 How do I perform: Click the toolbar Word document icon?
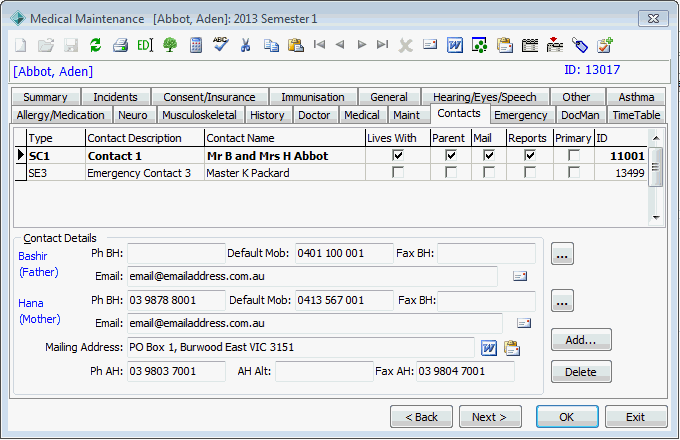[x=454, y=45]
